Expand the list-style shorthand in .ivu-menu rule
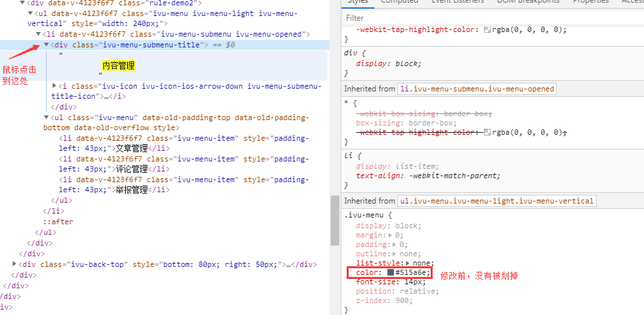The height and width of the screenshot is (315, 644). pyautogui.click(x=408, y=263)
